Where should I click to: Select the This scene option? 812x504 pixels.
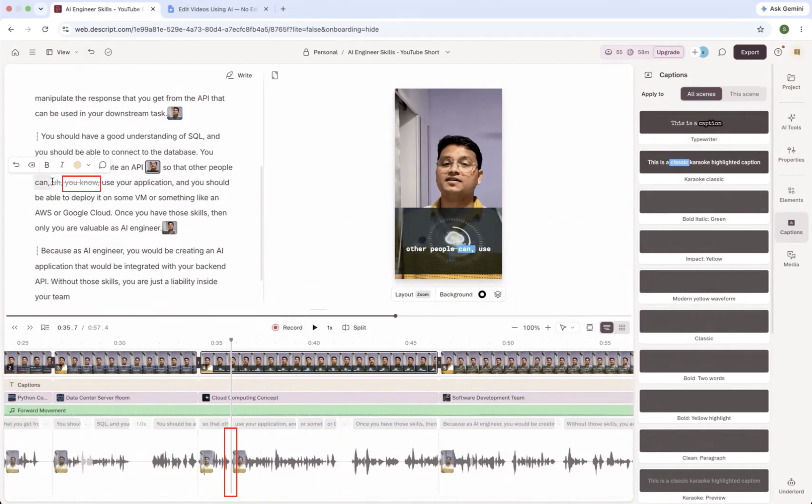pos(744,94)
